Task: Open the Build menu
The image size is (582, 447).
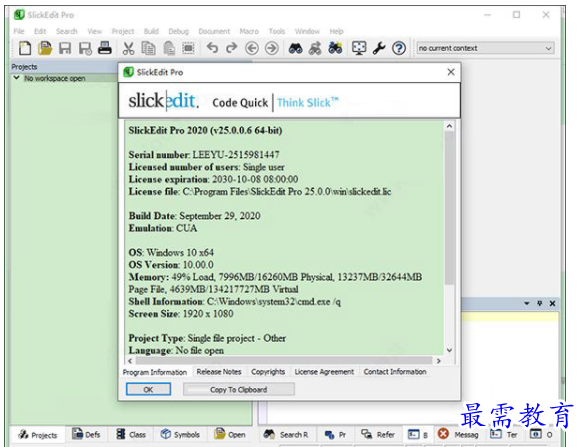Action: [x=151, y=31]
